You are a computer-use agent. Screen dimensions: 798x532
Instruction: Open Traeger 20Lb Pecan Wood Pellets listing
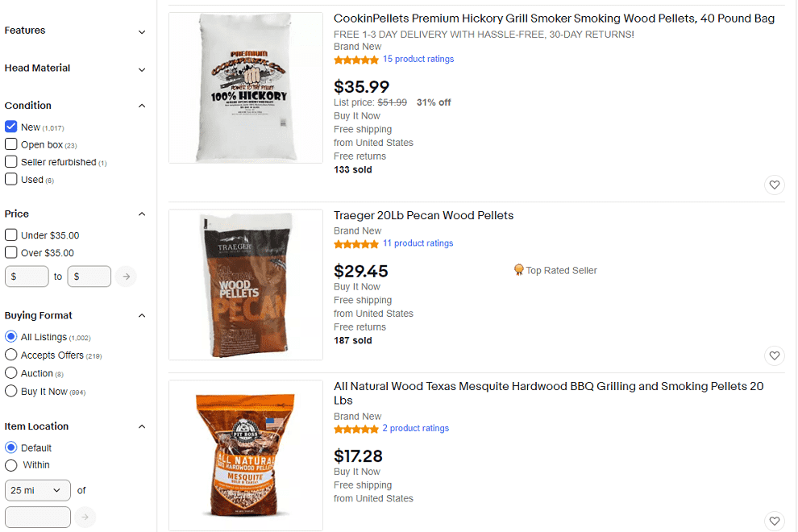coord(423,215)
